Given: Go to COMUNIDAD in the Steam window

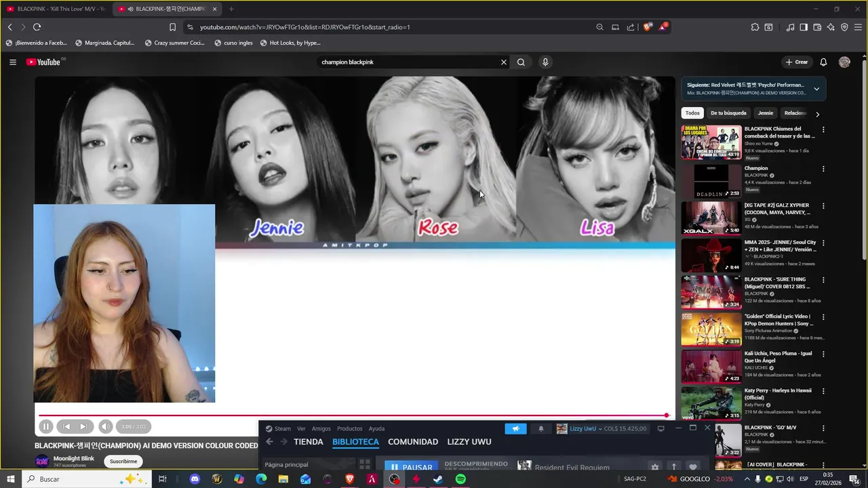Looking at the screenshot, I should tap(413, 441).
